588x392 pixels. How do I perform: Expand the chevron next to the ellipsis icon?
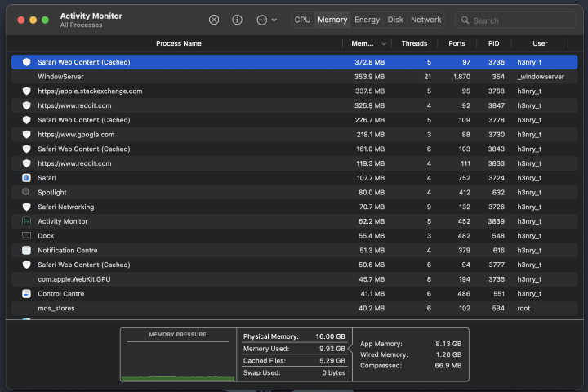(x=274, y=20)
